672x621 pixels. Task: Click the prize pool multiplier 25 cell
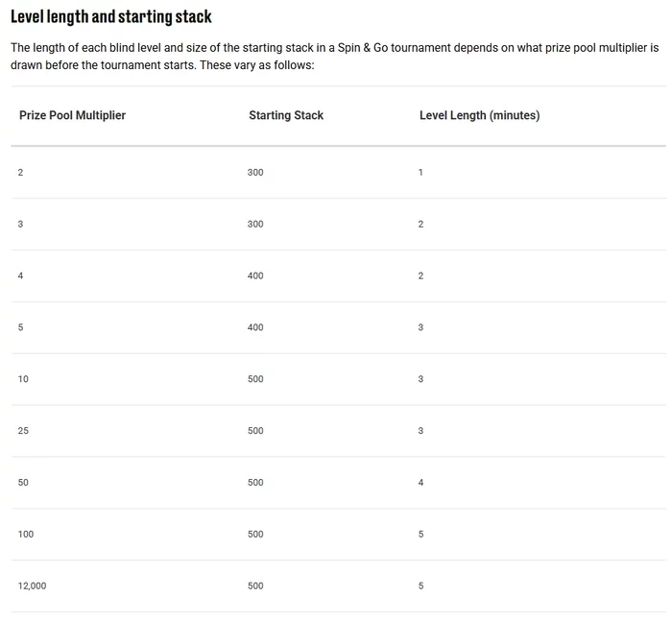(23, 432)
